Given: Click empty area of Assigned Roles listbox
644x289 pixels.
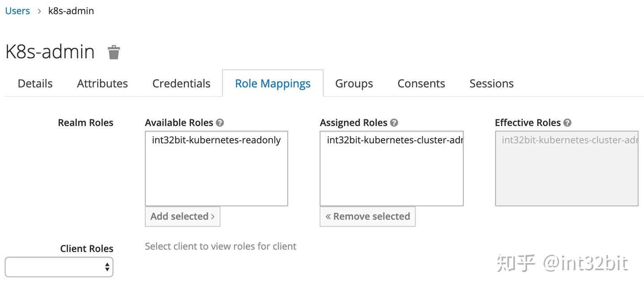Looking at the screenshot, I should [391, 179].
